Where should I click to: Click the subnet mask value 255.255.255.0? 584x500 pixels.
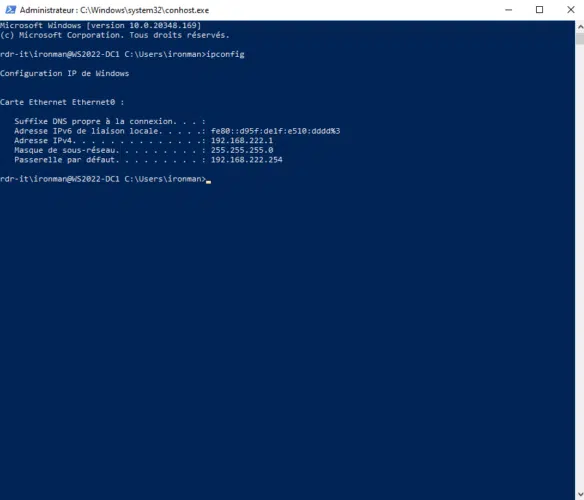click(x=242, y=150)
